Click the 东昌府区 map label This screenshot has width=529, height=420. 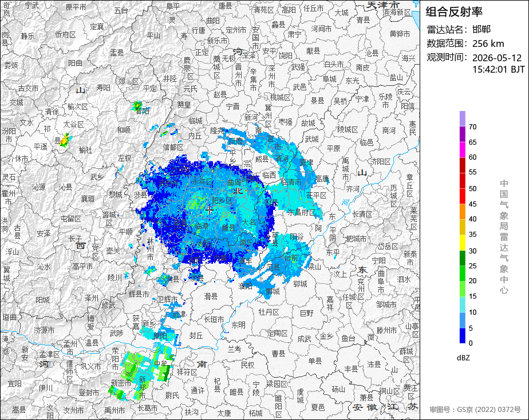point(301,212)
